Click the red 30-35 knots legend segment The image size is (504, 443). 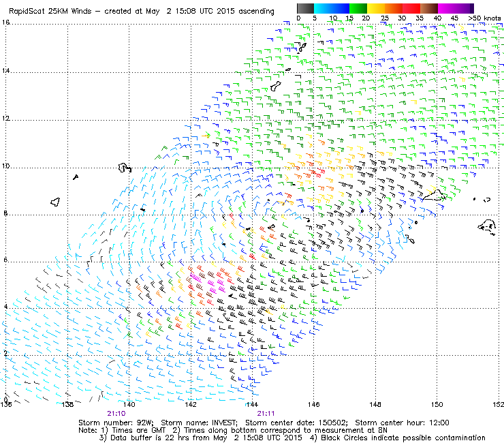[411, 8]
